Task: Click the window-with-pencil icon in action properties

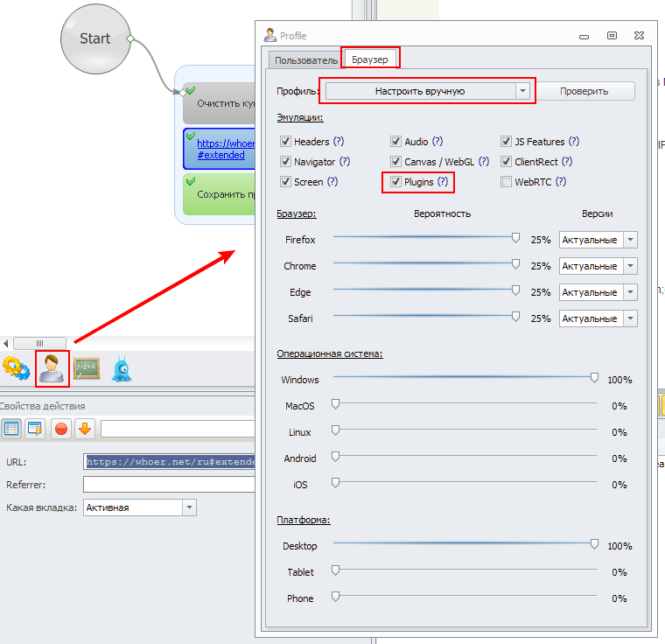Action: click(x=35, y=429)
